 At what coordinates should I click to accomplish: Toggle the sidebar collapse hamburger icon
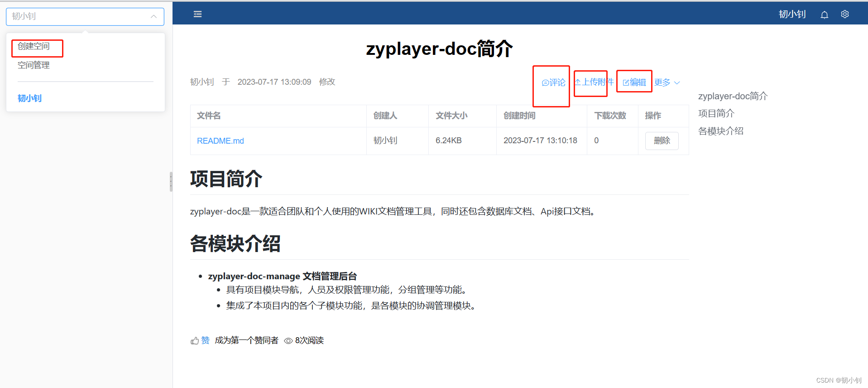[197, 14]
